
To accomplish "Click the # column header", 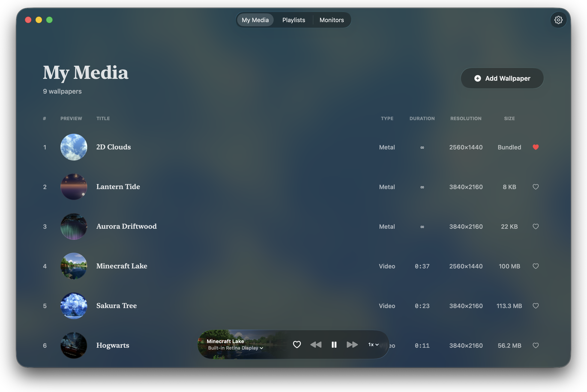I will [x=44, y=119].
